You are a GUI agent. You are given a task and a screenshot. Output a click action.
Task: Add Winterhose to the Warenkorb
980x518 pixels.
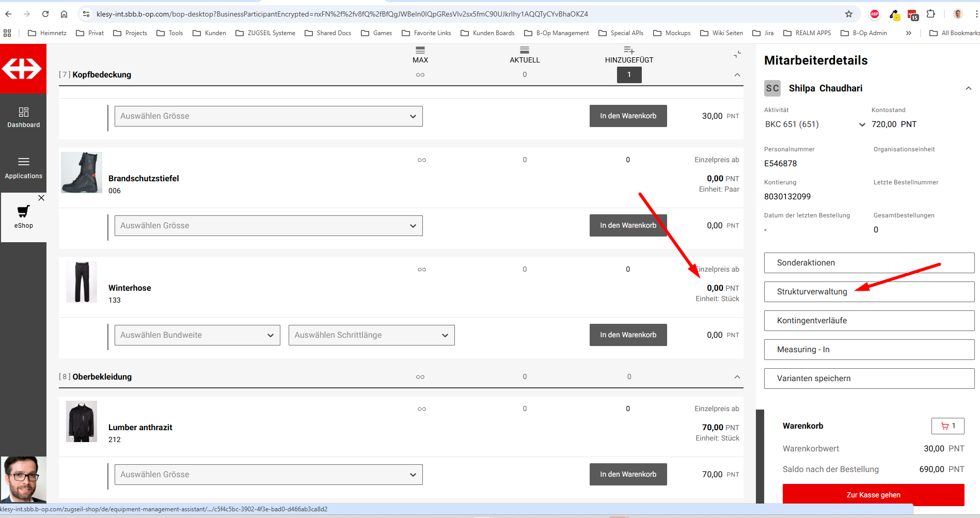click(x=628, y=335)
